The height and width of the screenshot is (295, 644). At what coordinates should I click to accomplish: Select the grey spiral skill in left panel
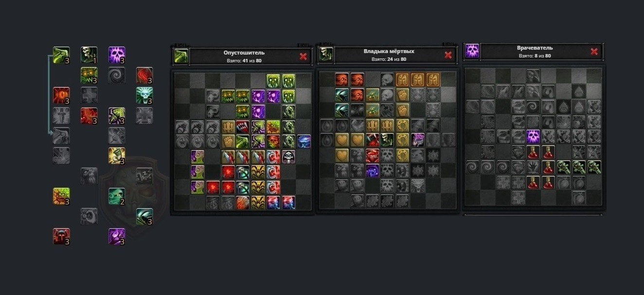tap(117, 75)
